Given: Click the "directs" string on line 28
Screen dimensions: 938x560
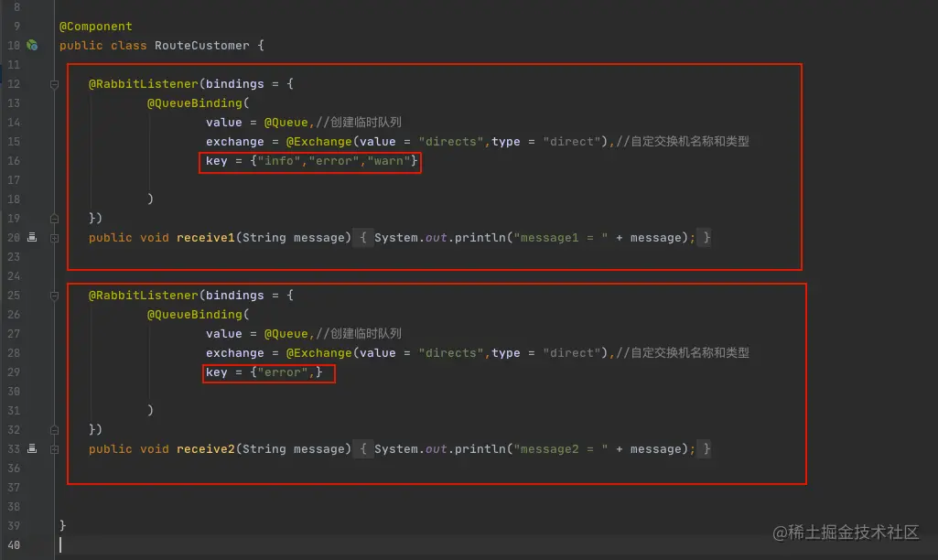Looking at the screenshot, I should 451,352.
